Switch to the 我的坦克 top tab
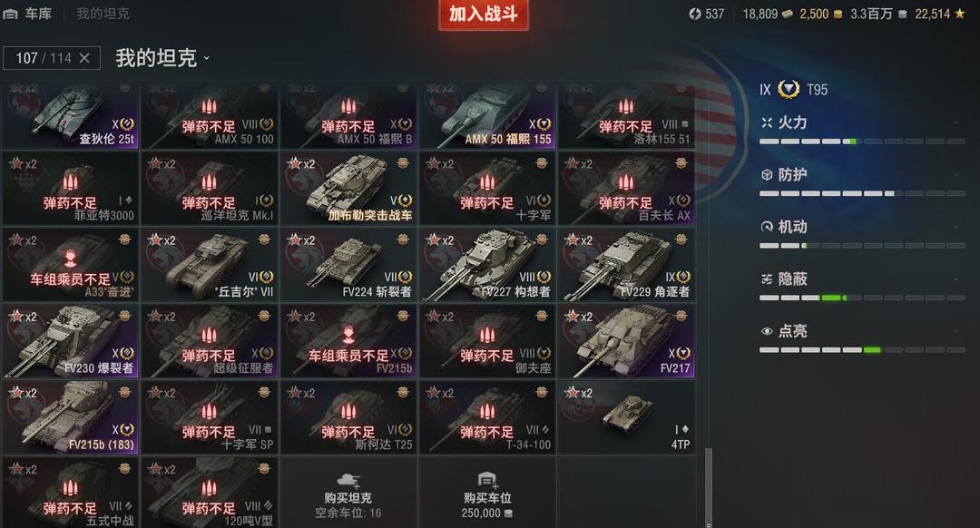Screen dimensions: 980x528 (103, 14)
